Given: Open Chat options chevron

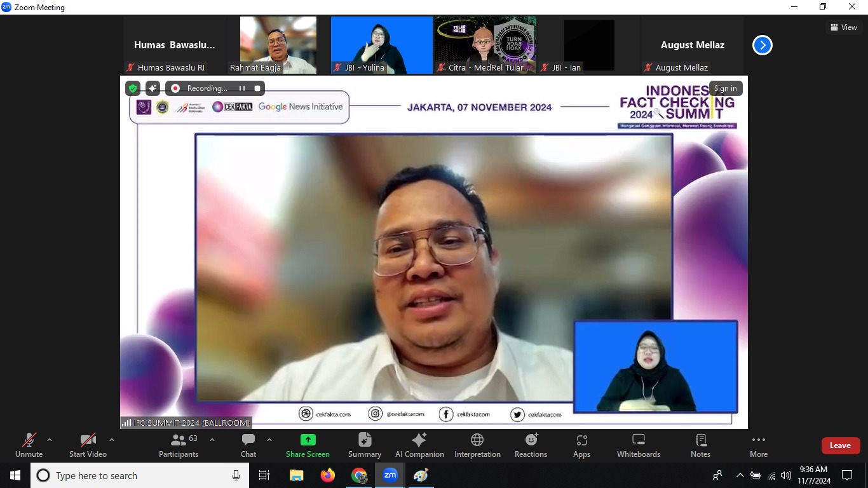Looking at the screenshot, I should 268,439.
